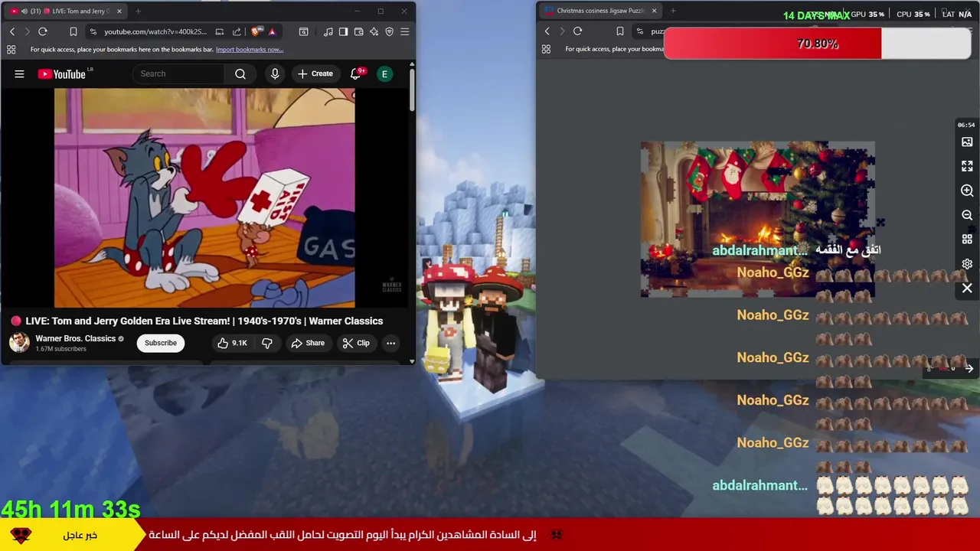Click the YouTube search magnifier button
Image resolution: width=980 pixels, height=551 pixels.
click(240, 73)
